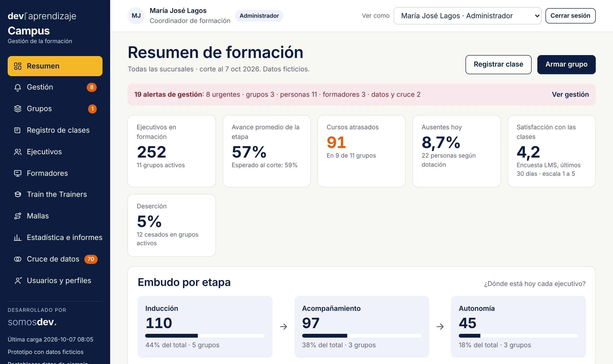Click the Satisfacción con las clases 4,2 card

(x=551, y=151)
